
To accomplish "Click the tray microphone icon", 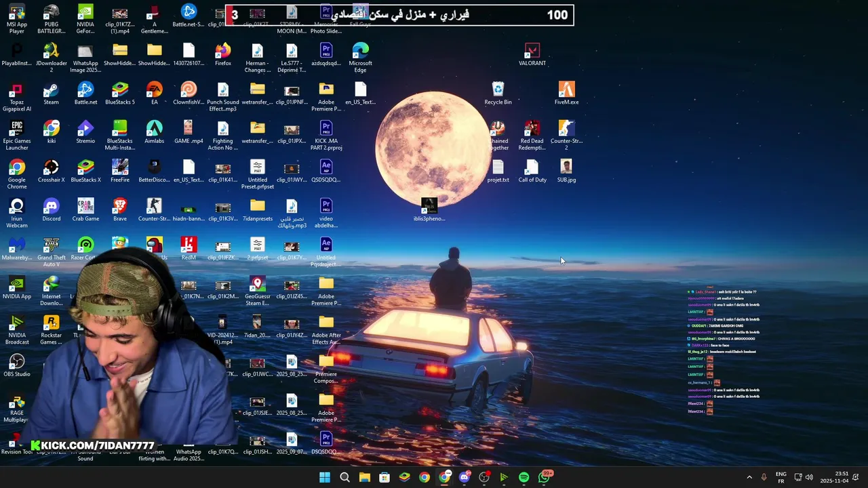I will click(x=764, y=477).
